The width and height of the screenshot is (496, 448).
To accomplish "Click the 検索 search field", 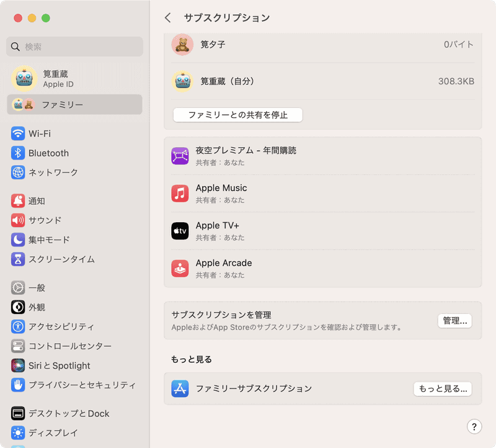I will tap(74, 47).
